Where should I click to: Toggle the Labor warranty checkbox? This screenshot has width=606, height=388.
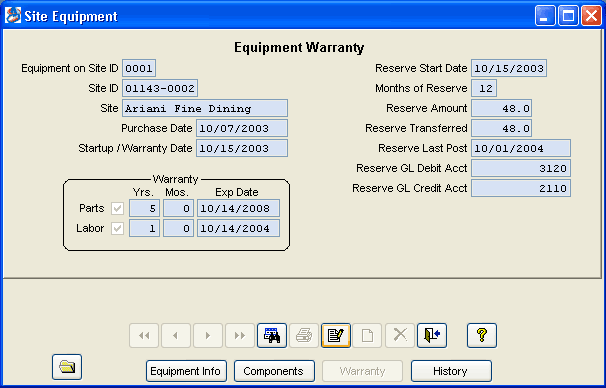[x=117, y=229]
